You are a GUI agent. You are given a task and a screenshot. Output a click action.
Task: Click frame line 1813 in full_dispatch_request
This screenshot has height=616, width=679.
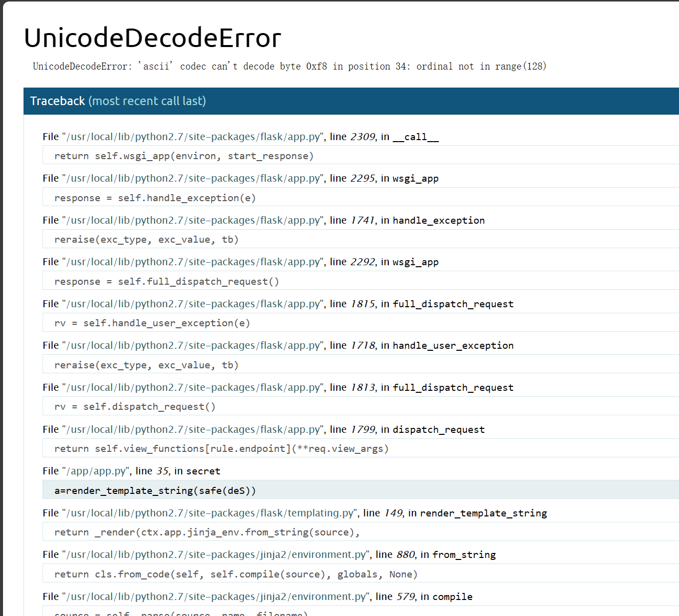278,388
